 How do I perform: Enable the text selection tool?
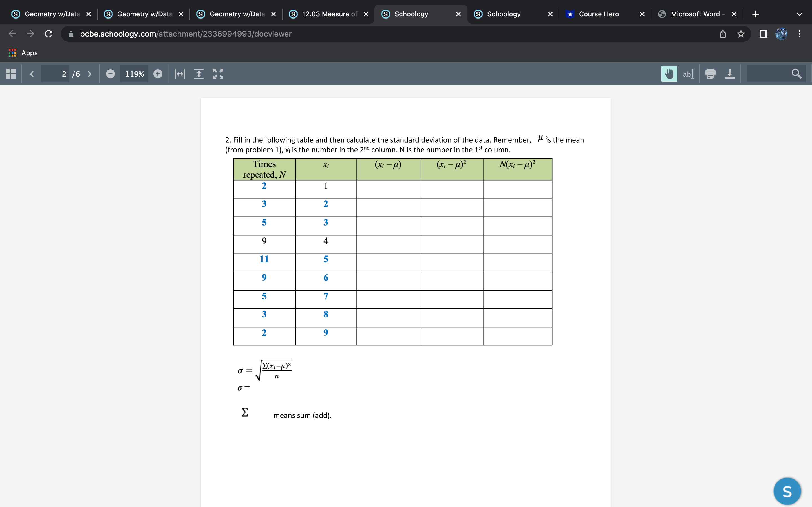pos(688,74)
